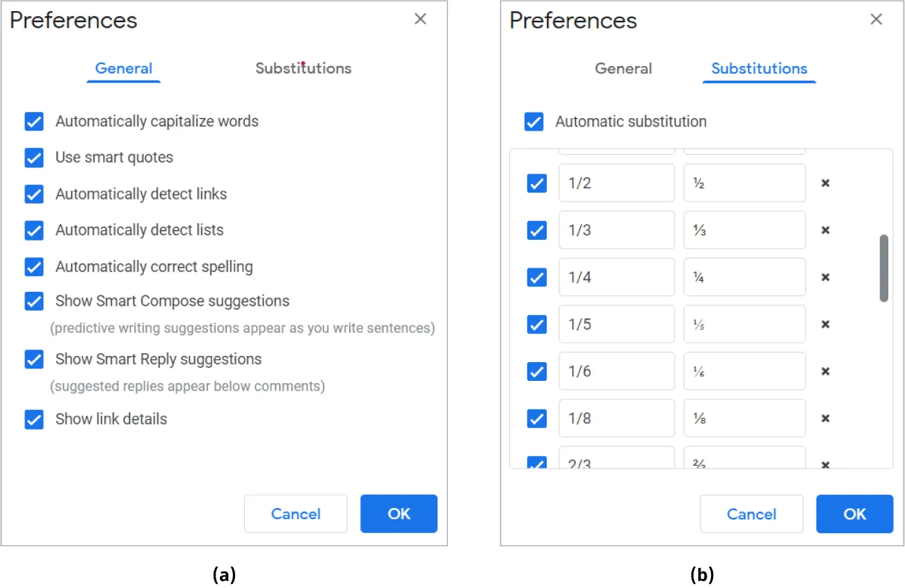The width and height of the screenshot is (905, 588).
Task: Toggle Automatically detect links
Action: pyautogui.click(x=34, y=194)
